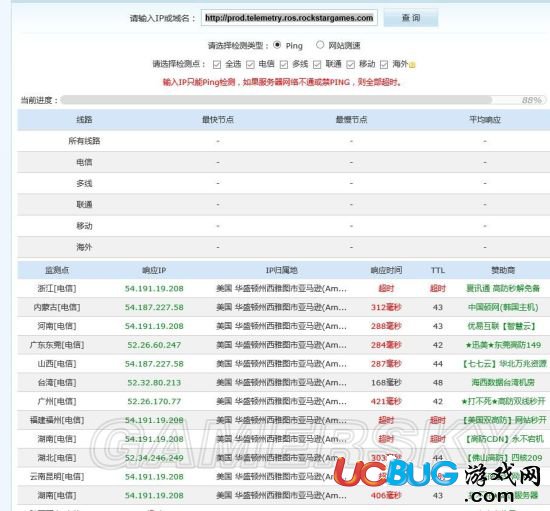Click IP 54.187.227.58 in 山西 row
This screenshot has height=511, width=550.
pos(154,364)
